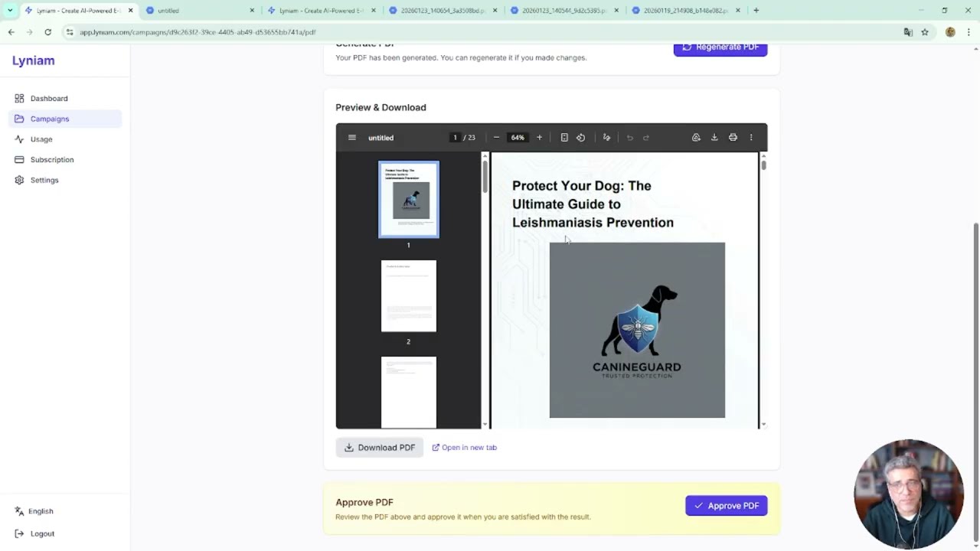Click the Approve PDF button
Viewport: 980px width, 551px height.
(727, 506)
